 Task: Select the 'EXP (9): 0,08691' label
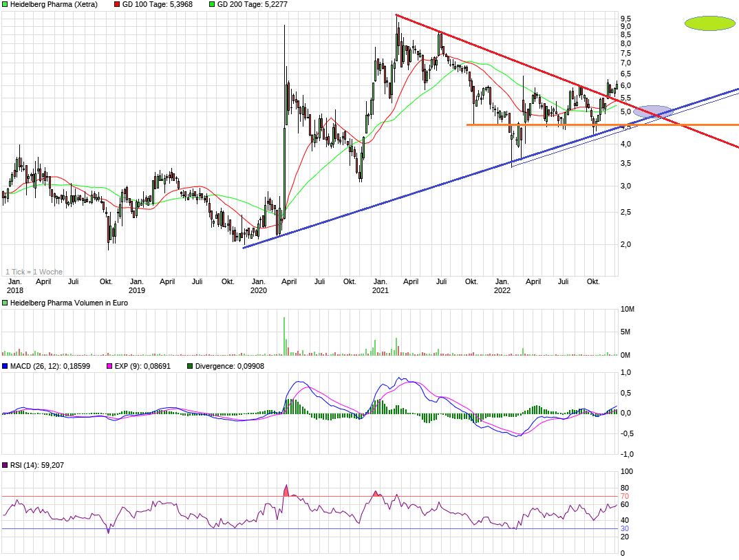(143, 366)
